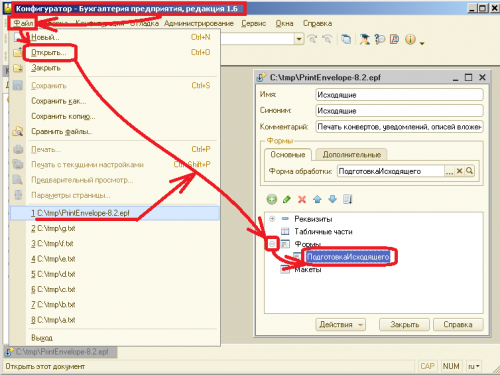Open the toolbar options small arrow
This screenshot has height=375, width=500.
pyautogui.click(x=422, y=43)
